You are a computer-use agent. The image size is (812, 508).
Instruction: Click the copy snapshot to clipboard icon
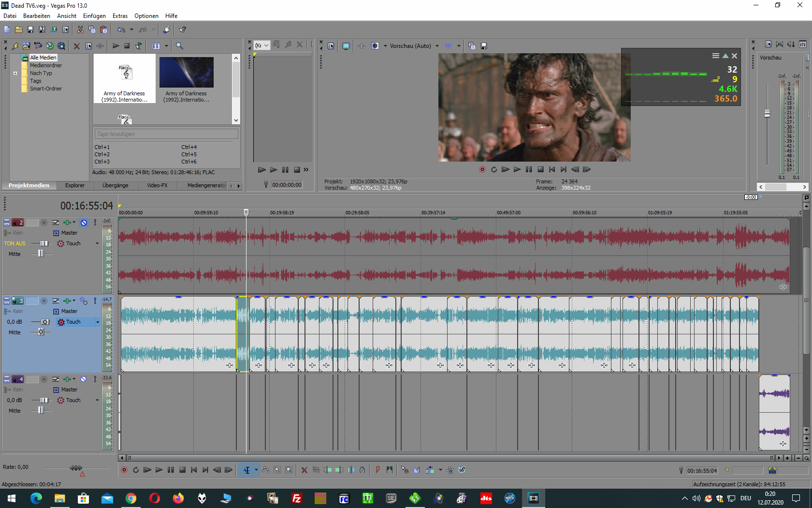coord(472,46)
